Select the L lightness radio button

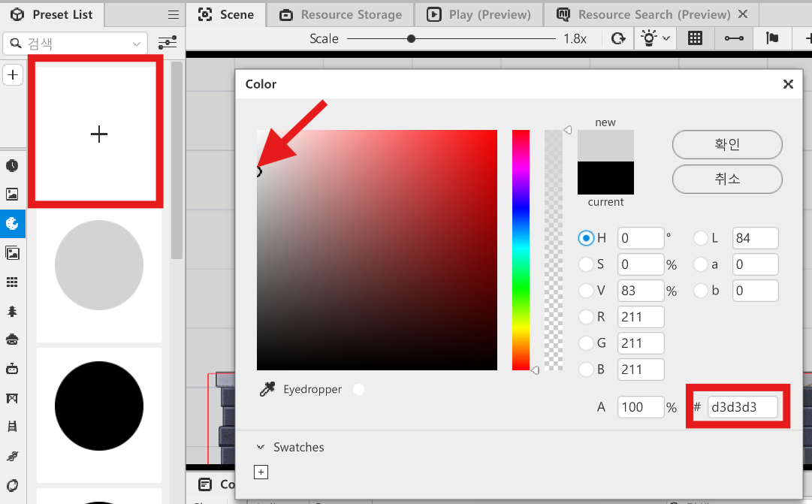click(x=701, y=238)
